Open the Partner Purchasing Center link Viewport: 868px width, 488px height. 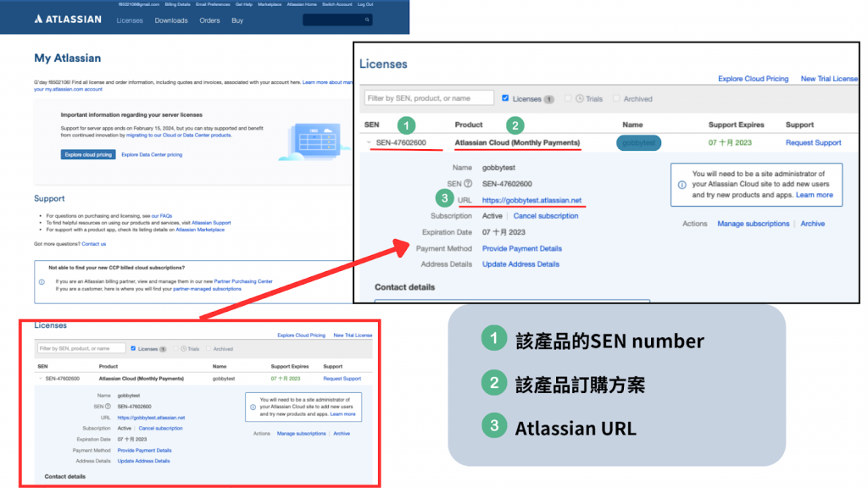[x=243, y=281]
